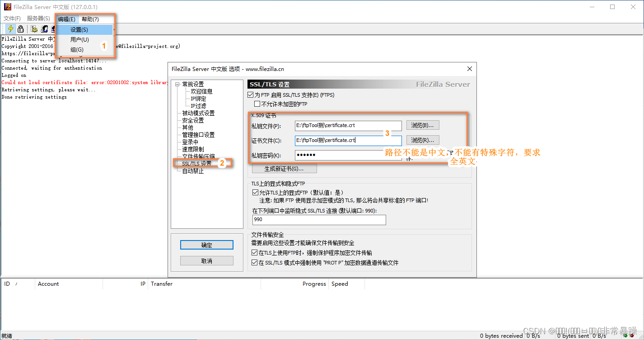Click '0 bytes received' in status bar
This screenshot has width=644, height=340.
click(501, 336)
